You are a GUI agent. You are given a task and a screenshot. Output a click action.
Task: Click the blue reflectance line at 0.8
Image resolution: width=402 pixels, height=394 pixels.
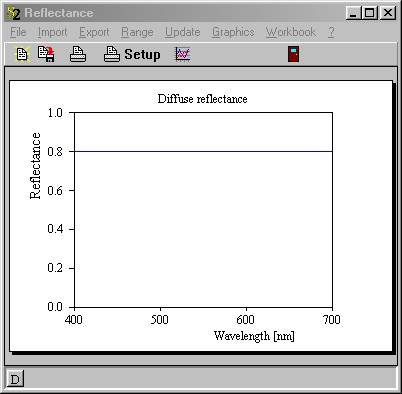click(203, 151)
